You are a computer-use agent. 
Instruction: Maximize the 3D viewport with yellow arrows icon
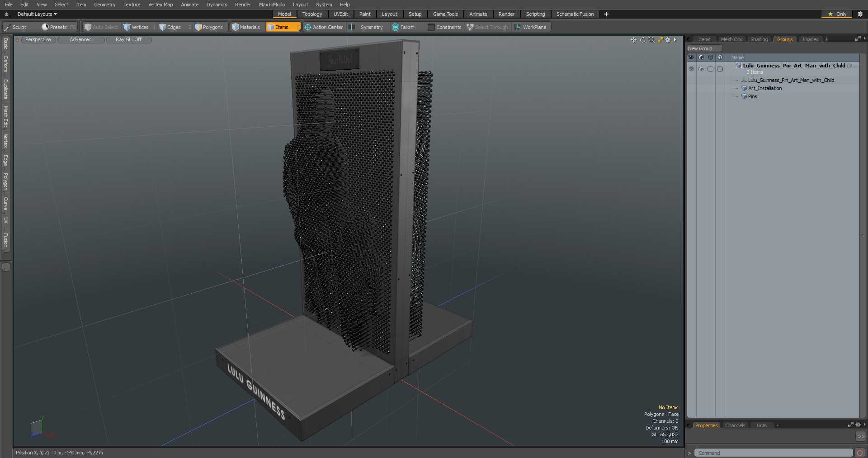pos(660,40)
